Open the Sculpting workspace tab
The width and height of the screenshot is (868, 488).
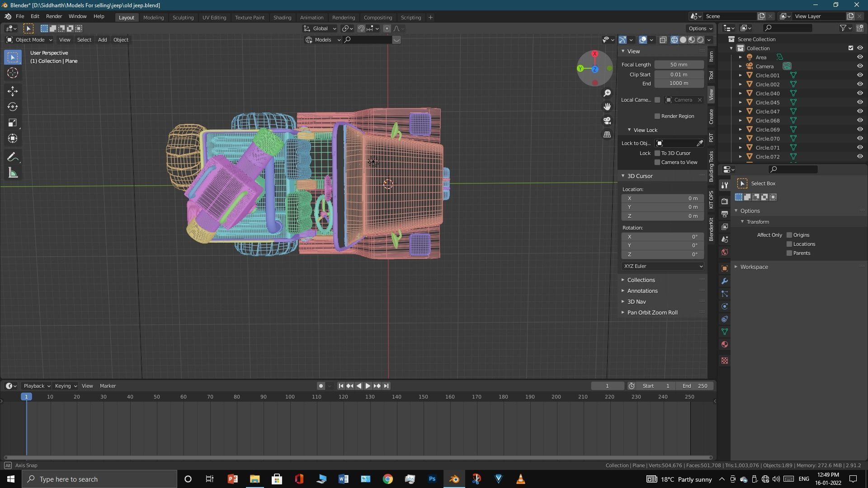point(183,18)
